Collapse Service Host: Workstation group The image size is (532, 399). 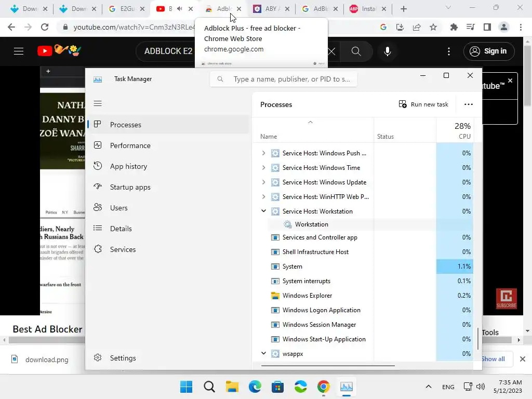click(x=263, y=211)
